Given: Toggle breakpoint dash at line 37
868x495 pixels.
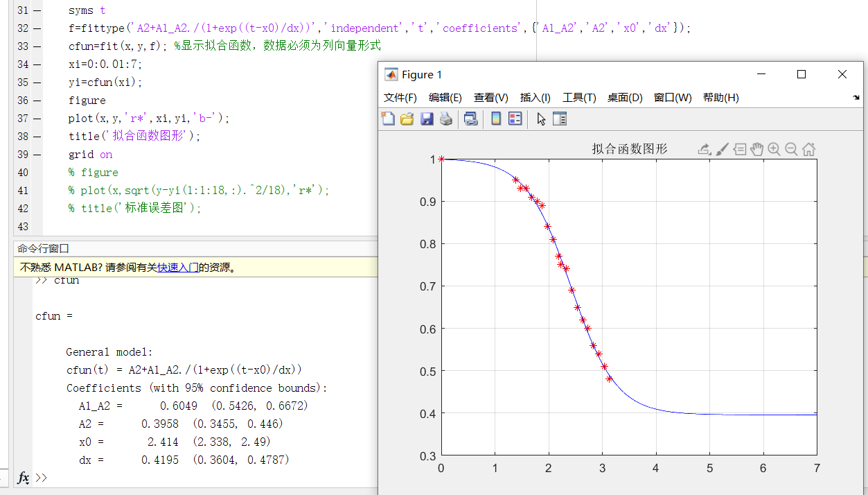Looking at the screenshot, I should point(36,119).
